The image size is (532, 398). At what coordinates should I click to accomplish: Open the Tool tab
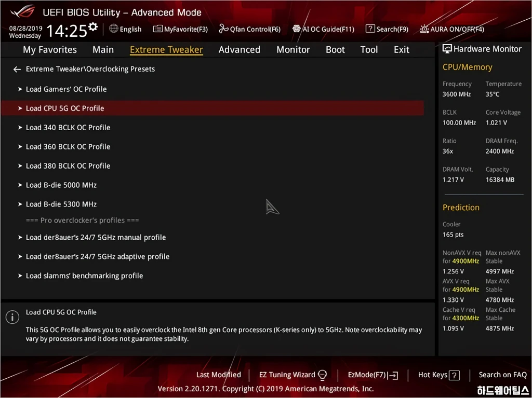pyautogui.click(x=369, y=50)
